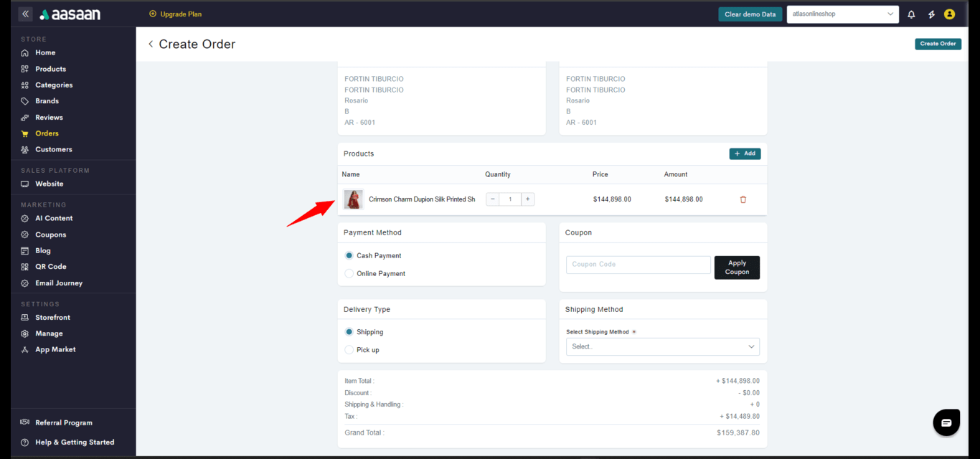
Task: Select Online Payment option
Action: 349,273
